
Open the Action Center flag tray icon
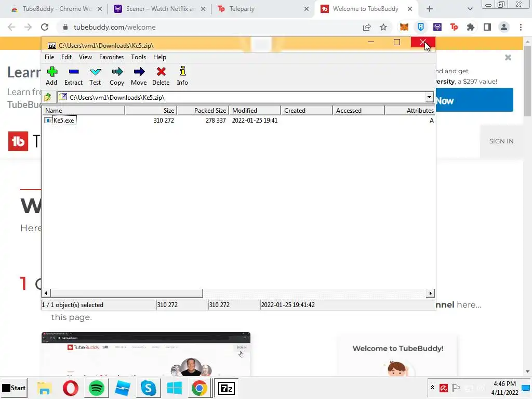click(456, 388)
